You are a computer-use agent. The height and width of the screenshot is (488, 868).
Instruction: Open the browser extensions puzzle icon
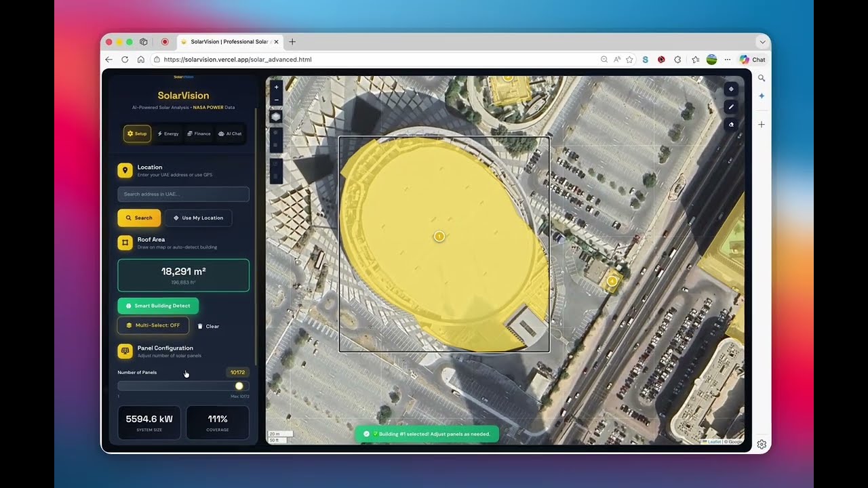[677, 60]
